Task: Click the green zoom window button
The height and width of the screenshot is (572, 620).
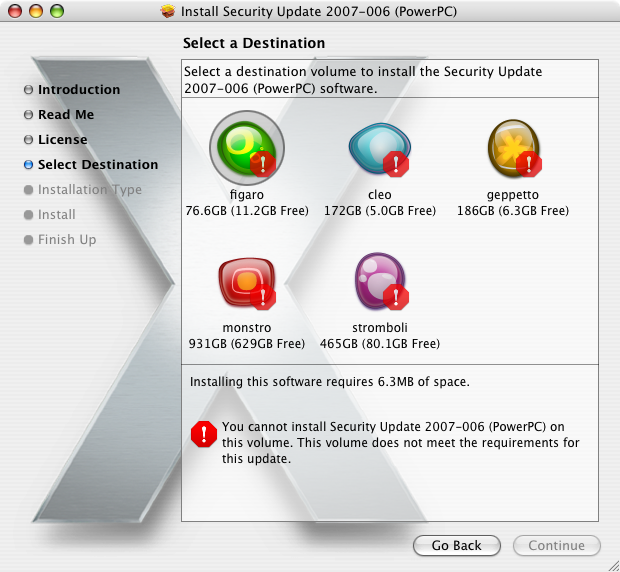Action: [57, 11]
